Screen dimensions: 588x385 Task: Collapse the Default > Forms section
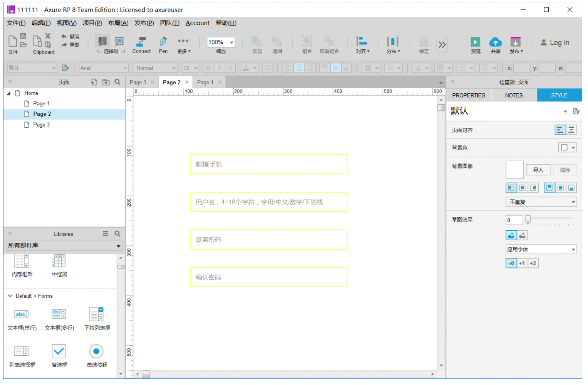10,296
